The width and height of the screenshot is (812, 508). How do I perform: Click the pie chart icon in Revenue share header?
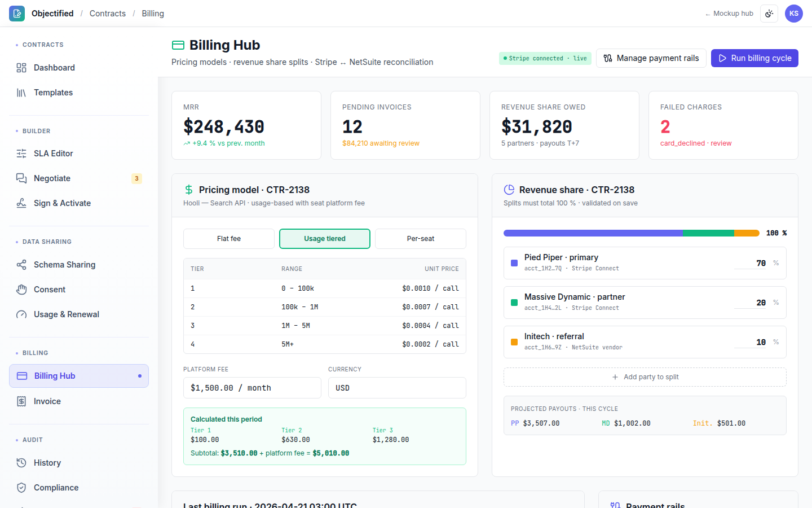509,190
